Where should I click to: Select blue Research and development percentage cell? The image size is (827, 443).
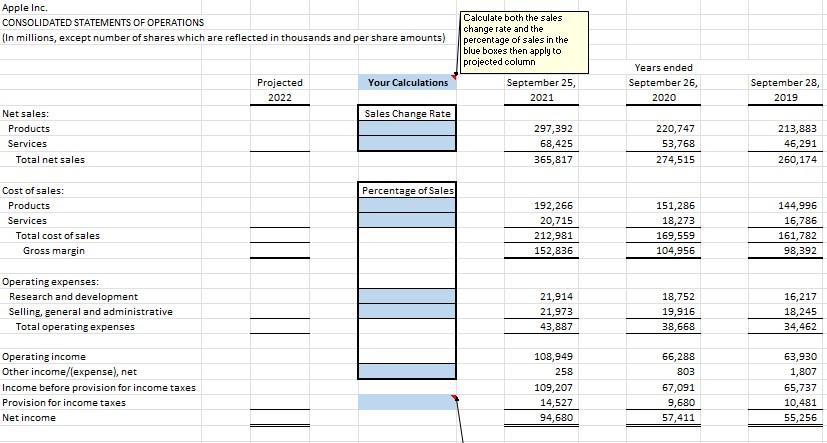point(407,296)
